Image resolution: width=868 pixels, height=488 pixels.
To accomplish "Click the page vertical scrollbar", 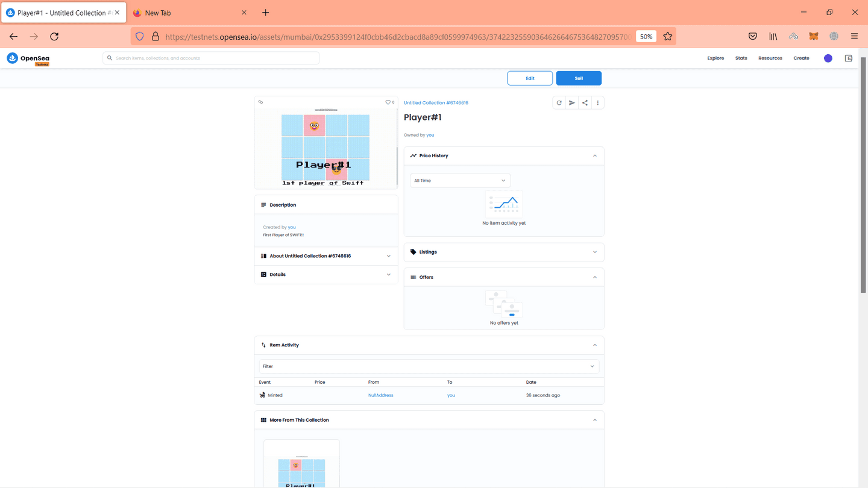I will [x=863, y=175].
